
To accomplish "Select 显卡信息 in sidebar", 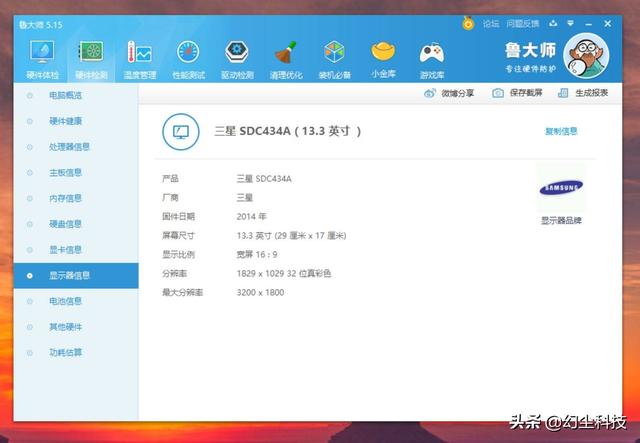I will click(76, 250).
